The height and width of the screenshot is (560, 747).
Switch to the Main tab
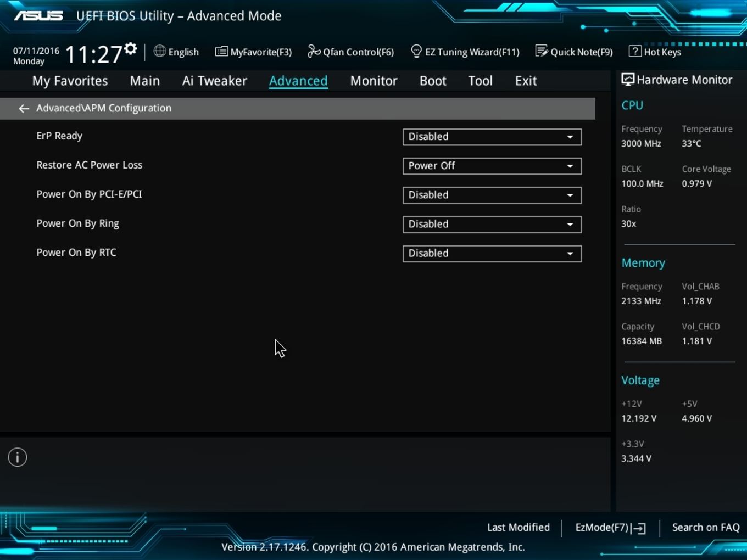point(145,81)
